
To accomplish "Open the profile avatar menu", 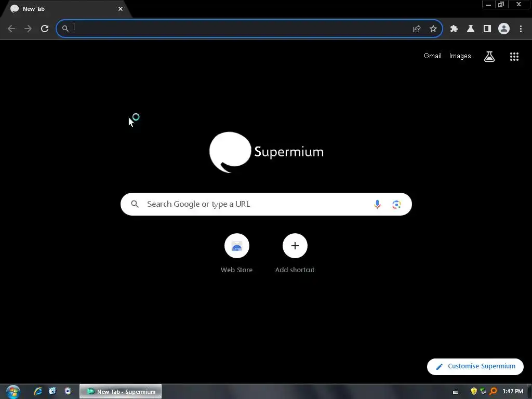I will (504, 29).
